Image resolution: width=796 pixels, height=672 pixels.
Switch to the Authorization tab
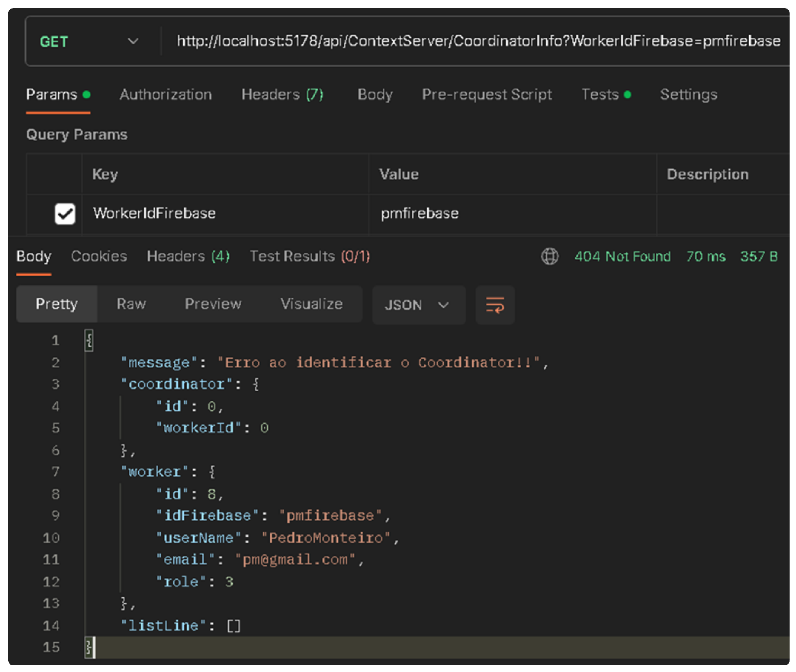165,95
